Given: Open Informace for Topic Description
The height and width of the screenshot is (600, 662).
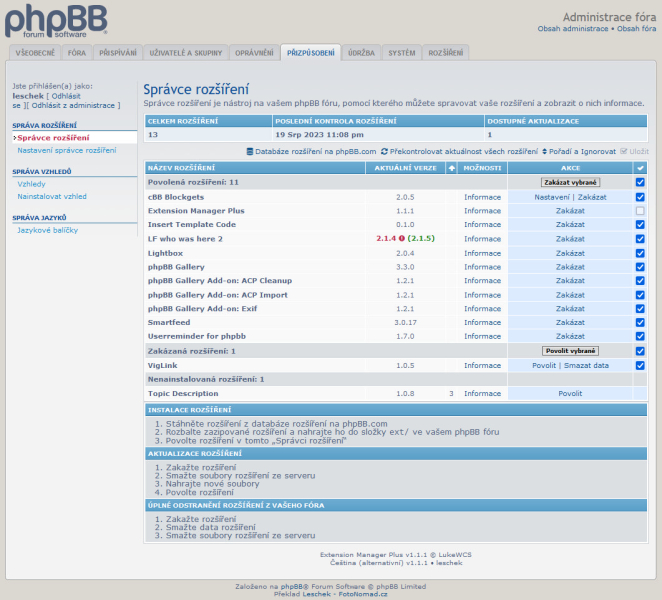Looking at the screenshot, I should [483, 393].
